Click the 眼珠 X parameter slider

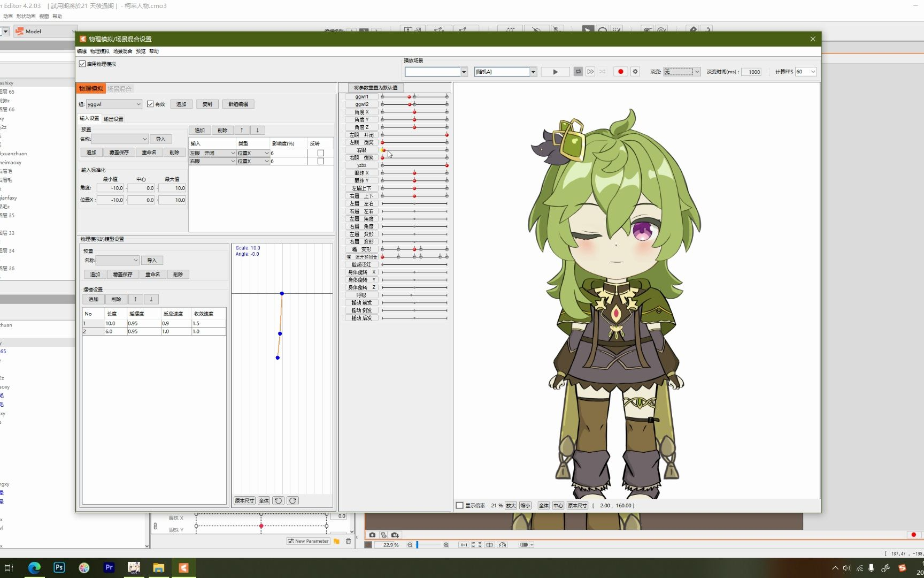414,173
